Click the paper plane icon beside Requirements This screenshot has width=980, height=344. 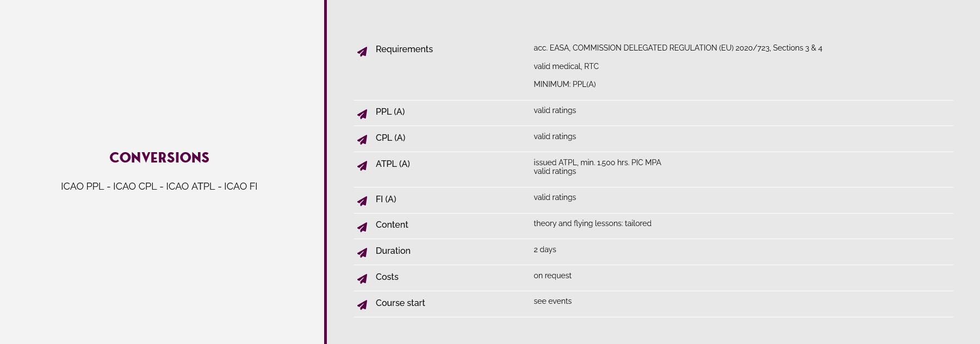[362, 52]
